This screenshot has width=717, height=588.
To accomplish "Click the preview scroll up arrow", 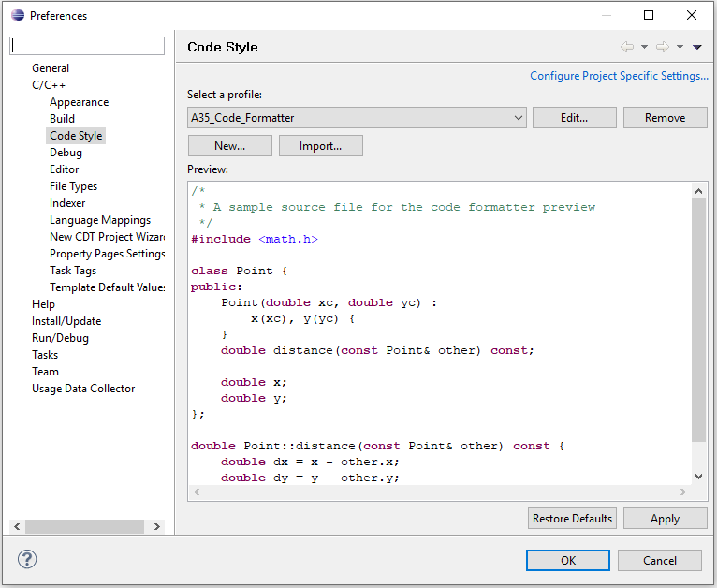I will coord(698,191).
